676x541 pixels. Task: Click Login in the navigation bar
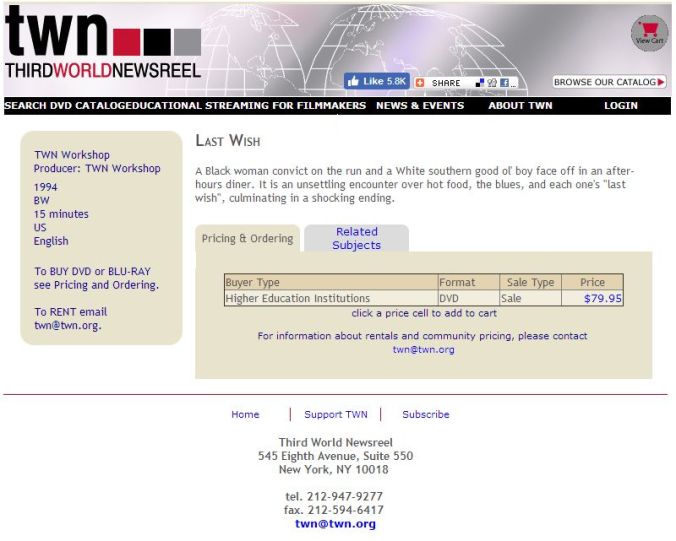point(620,106)
